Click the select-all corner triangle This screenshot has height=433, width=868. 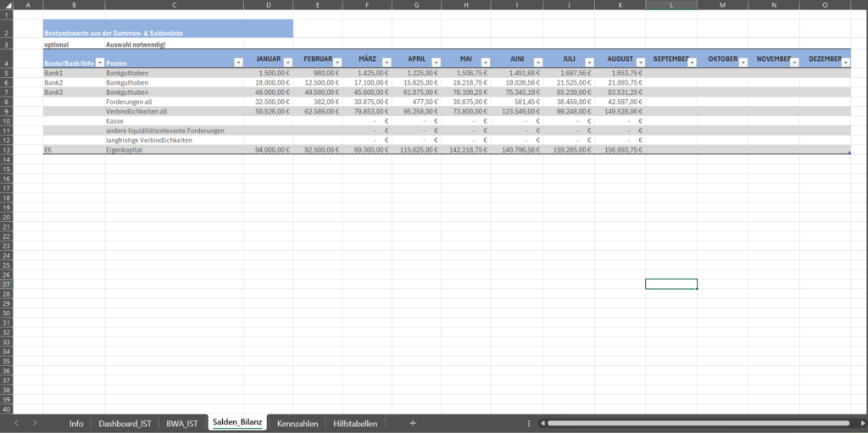(x=7, y=5)
